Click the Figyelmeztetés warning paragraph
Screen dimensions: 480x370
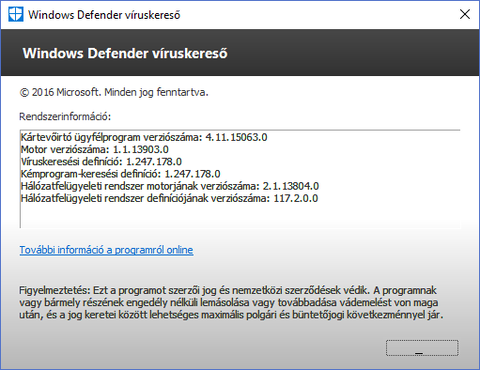(231, 302)
